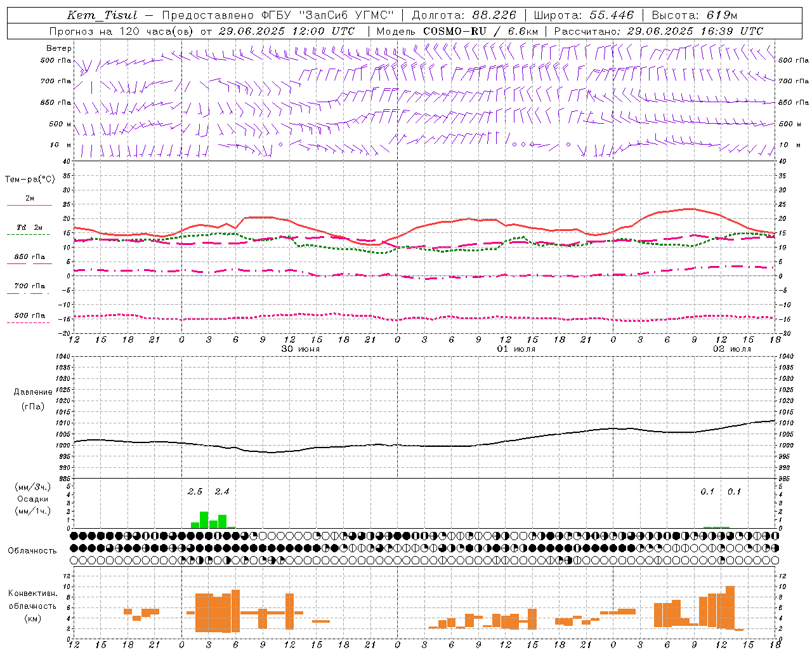Click the (гПа) pressure unit label
812x650 pixels.
coord(33,407)
